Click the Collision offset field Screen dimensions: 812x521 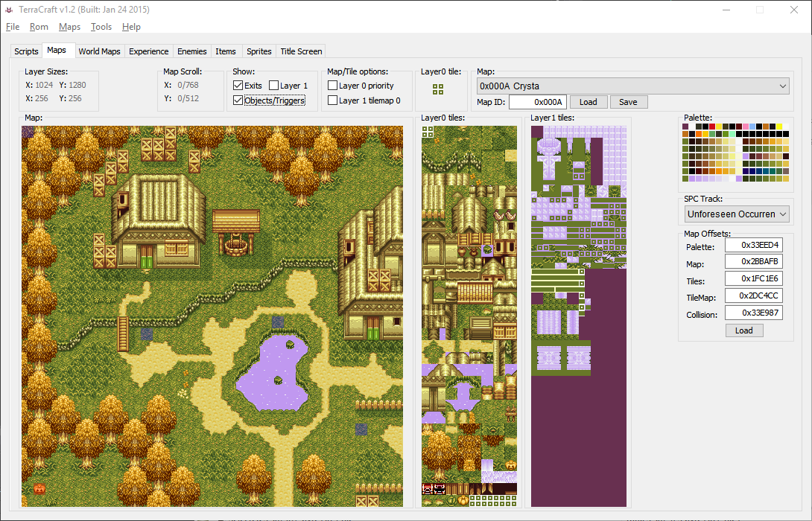[753, 313]
